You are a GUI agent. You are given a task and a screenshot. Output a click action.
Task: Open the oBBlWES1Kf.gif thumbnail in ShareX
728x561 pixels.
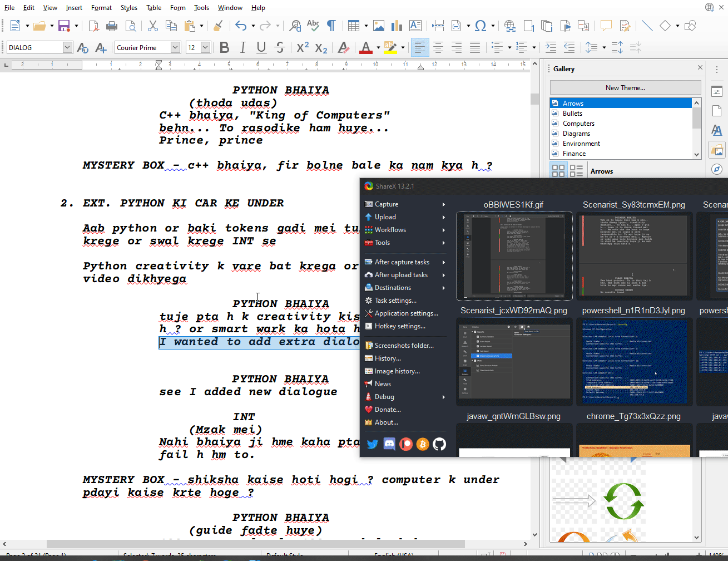tap(514, 256)
